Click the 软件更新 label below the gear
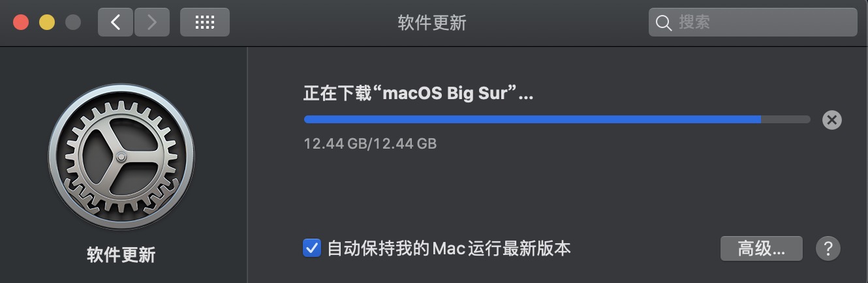This screenshot has width=868, height=283. (121, 254)
